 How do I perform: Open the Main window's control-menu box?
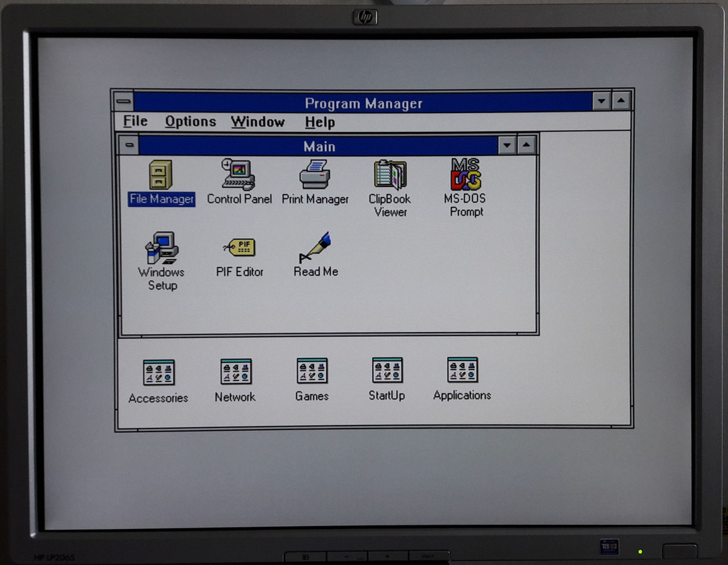pos(129,145)
